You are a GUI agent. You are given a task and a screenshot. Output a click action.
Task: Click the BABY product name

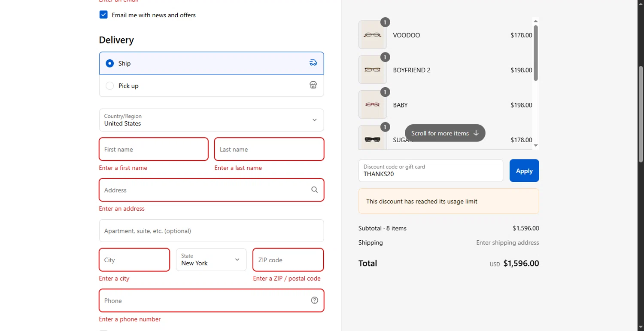pyautogui.click(x=401, y=105)
